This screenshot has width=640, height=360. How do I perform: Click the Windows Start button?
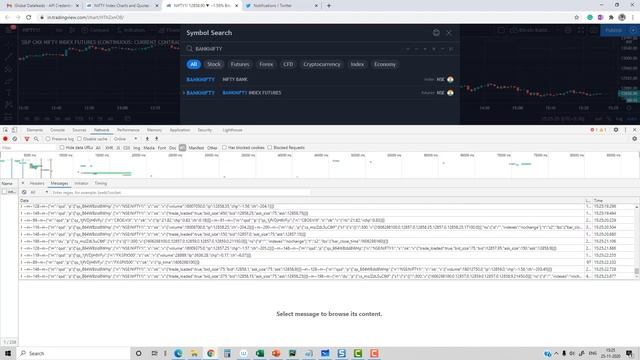8,353
